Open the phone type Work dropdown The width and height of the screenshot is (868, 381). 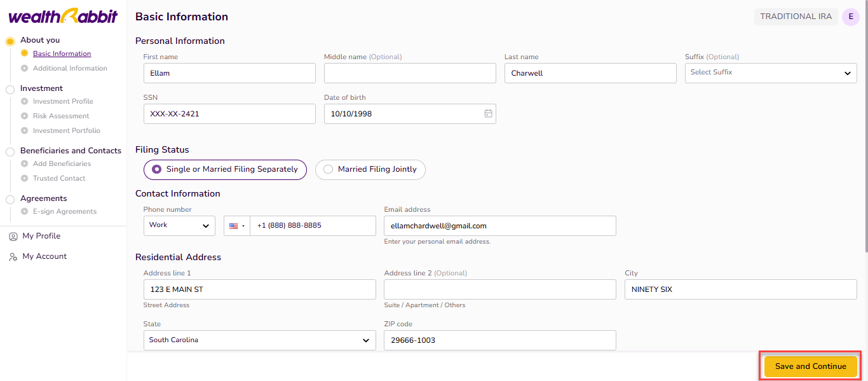[179, 226]
